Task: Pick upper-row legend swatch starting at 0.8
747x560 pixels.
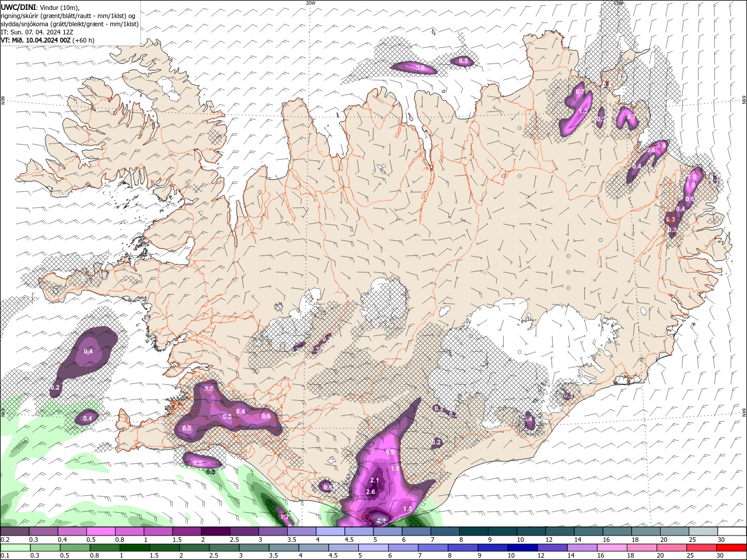Action: (130, 531)
